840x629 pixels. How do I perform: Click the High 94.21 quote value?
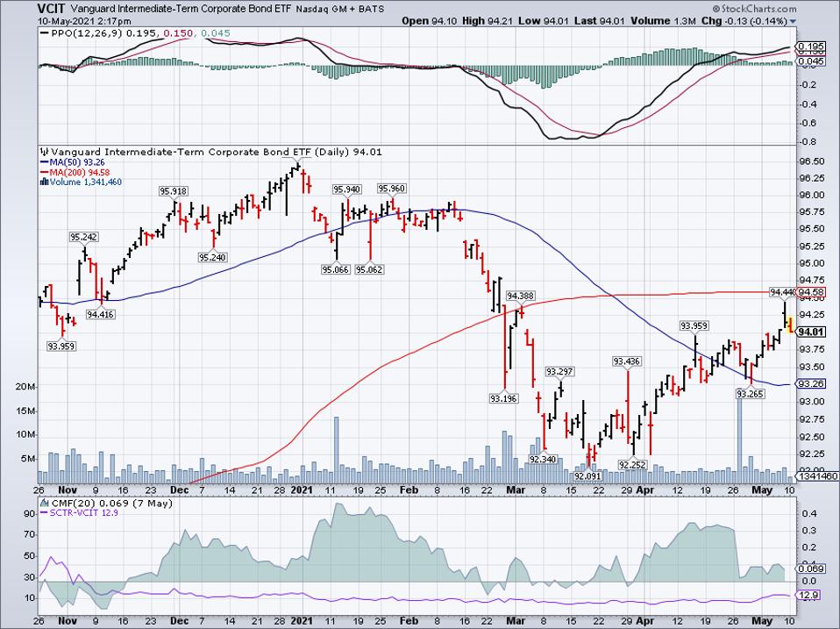(488, 21)
